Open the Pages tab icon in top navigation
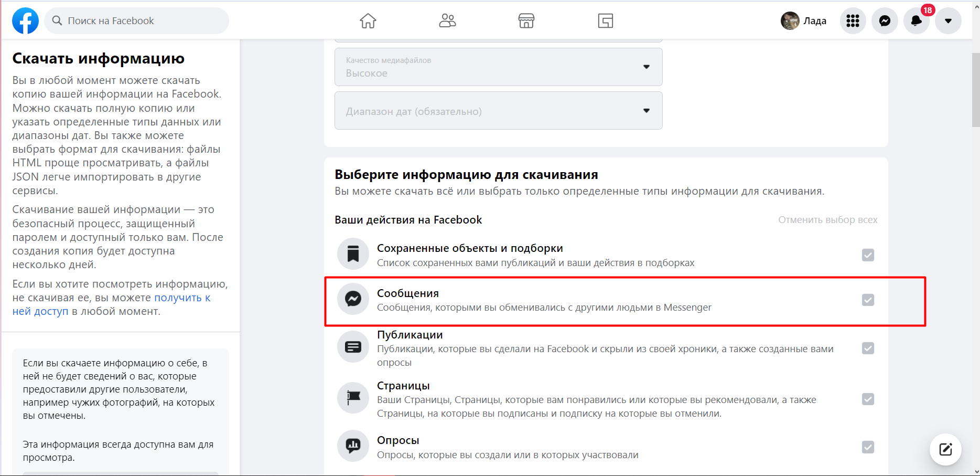This screenshot has height=476, width=980. [x=605, y=21]
